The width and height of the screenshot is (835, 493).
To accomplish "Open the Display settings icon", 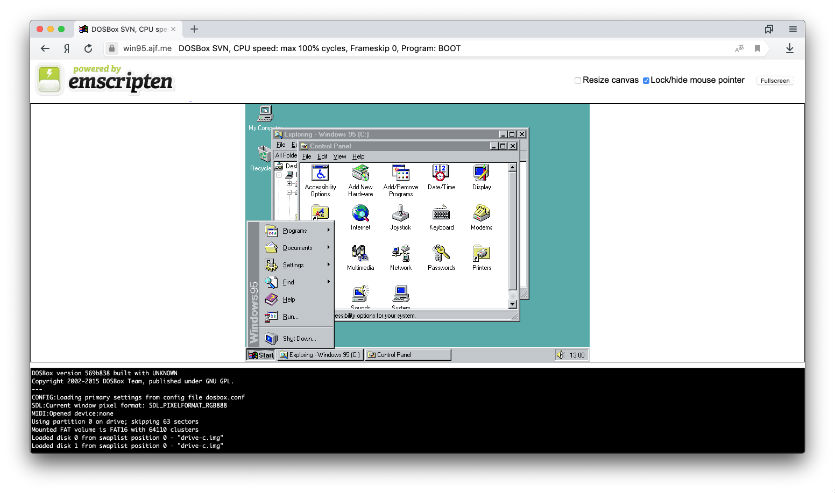I will click(x=481, y=175).
